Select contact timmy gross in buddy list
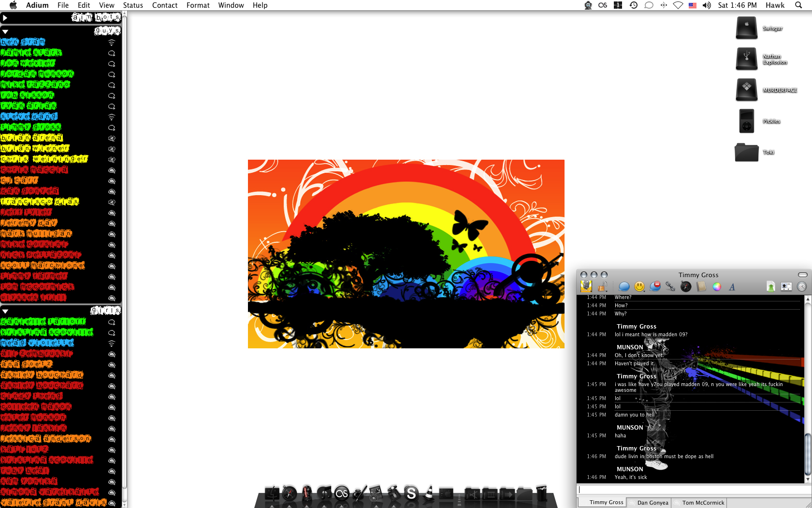Image resolution: width=812 pixels, height=508 pixels. coord(61,127)
